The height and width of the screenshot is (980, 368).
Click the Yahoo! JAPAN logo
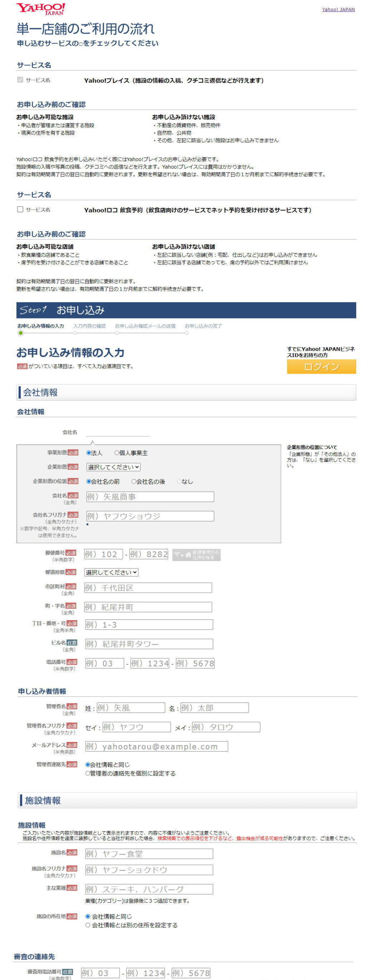[41, 9]
